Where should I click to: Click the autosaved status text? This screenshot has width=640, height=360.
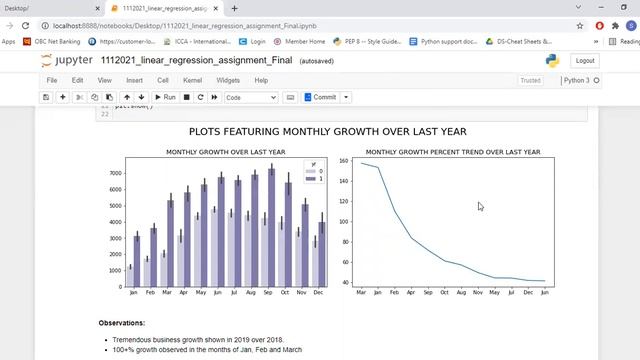click(x=317, y=61)
